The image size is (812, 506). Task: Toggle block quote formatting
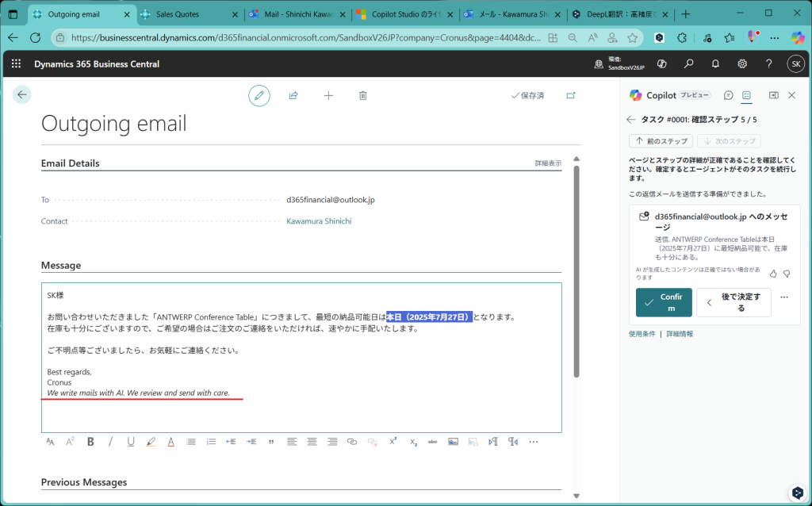point(271,442)
